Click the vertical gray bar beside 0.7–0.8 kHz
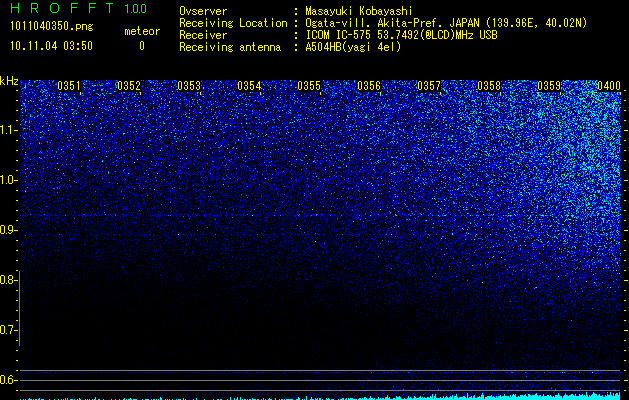 [19, 308]
